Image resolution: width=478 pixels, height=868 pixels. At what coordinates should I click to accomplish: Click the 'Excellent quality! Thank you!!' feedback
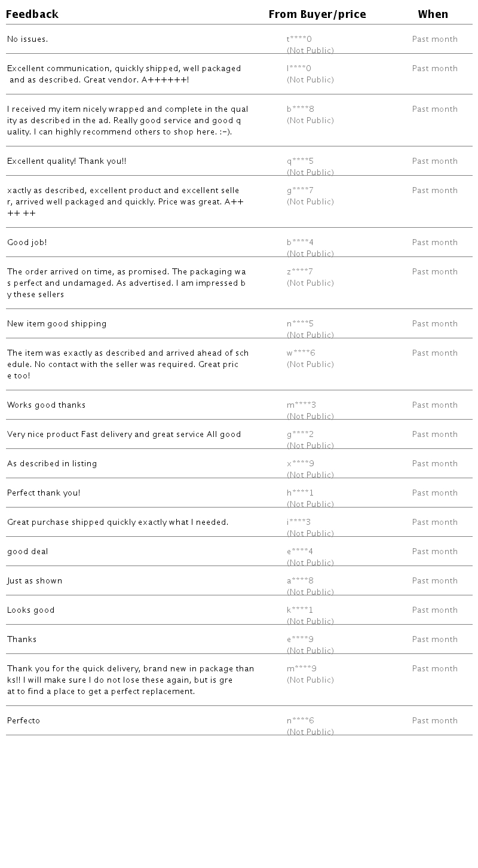click(x=67, y=161)
